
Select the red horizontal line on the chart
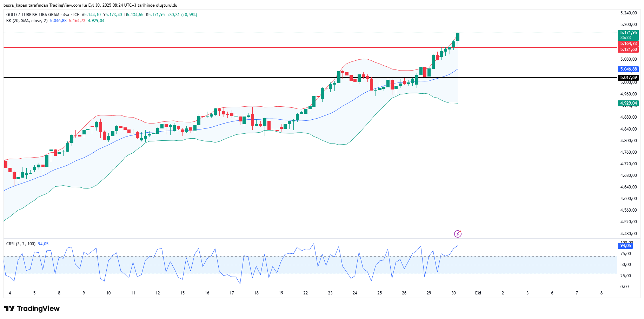coord(211,47)
